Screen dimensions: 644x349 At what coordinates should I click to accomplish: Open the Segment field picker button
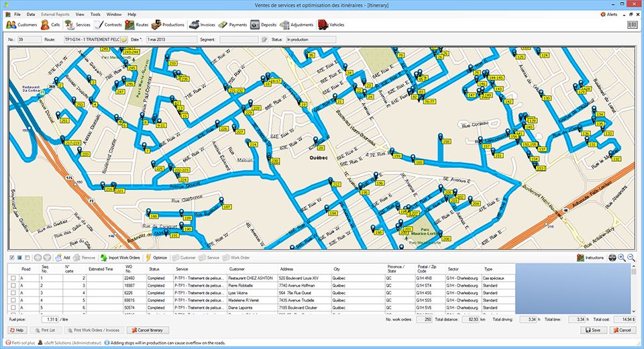[263, 40]
